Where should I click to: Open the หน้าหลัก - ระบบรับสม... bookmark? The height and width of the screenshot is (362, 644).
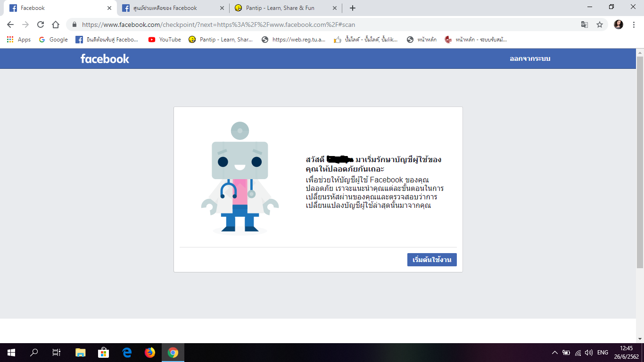476,40
